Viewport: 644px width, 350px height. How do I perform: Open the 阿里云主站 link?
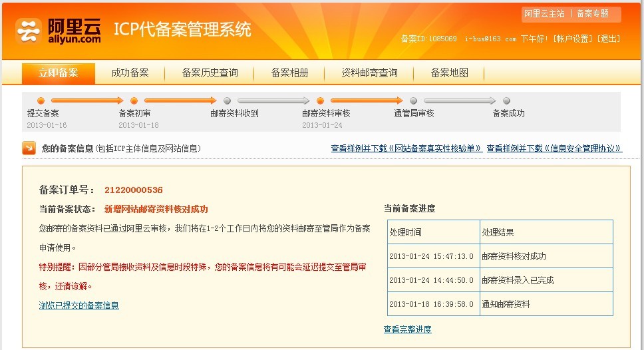(x=544, y=13)
